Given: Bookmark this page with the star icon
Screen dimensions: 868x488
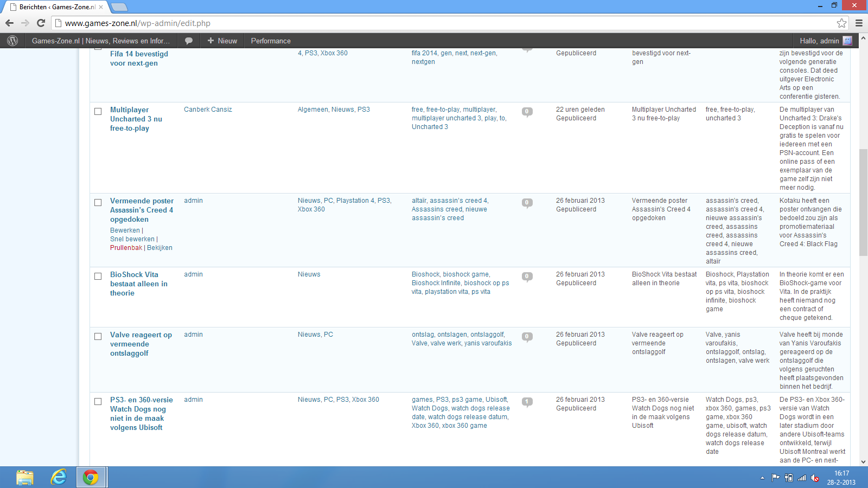Looking at the screenshot, I should coord(841,23).
